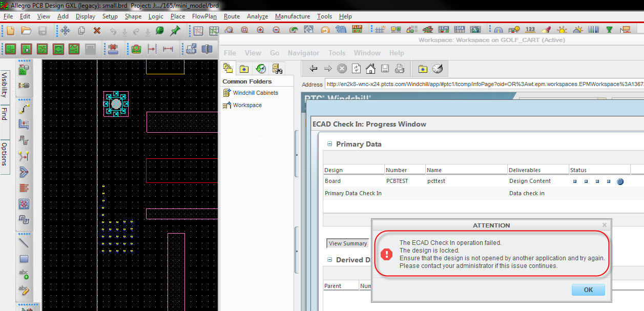
Task: Open Windchill Cabinets folder
Action: (x=255, y=93)
